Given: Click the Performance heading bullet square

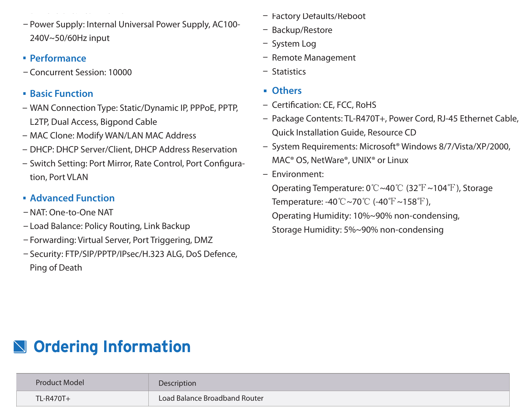Looking at the screenshot, I should [x=25, y=58].
